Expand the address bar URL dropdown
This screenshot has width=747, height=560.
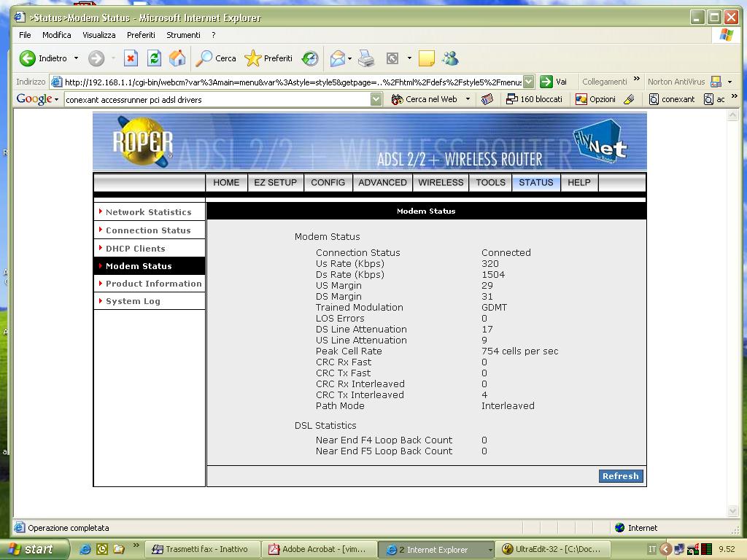[x=528, y=82]
